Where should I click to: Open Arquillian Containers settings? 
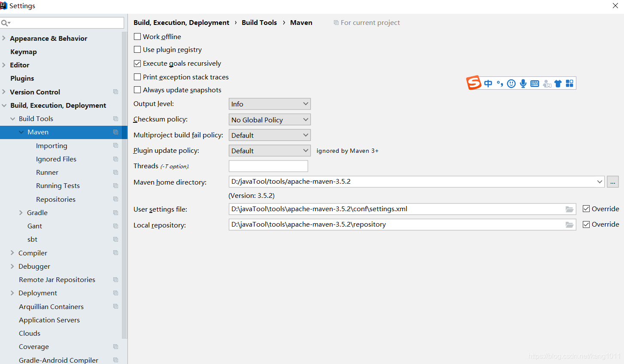pyautogui.click(x=51, y=306)
